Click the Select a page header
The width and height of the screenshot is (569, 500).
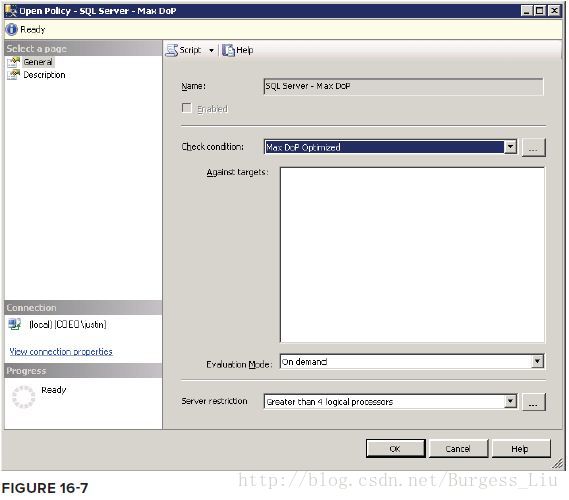point(83,48)
